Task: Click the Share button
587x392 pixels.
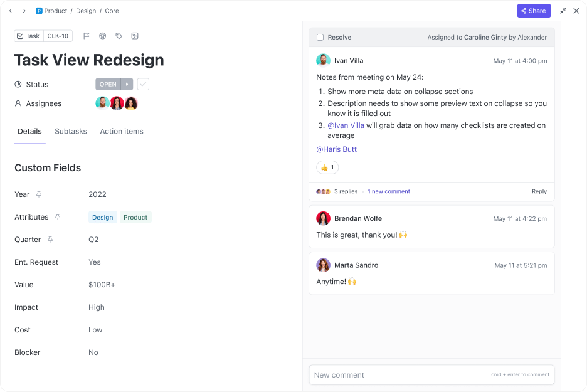Action: click(x=534, y=11)
